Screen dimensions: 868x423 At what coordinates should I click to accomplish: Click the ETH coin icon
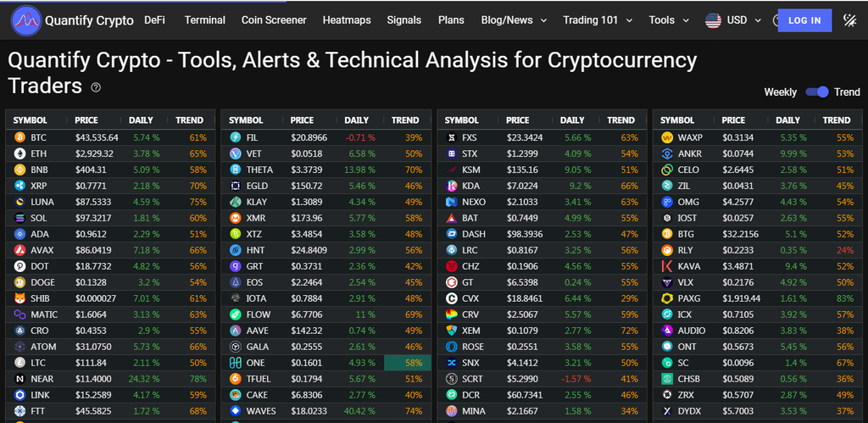pos(20,153)
